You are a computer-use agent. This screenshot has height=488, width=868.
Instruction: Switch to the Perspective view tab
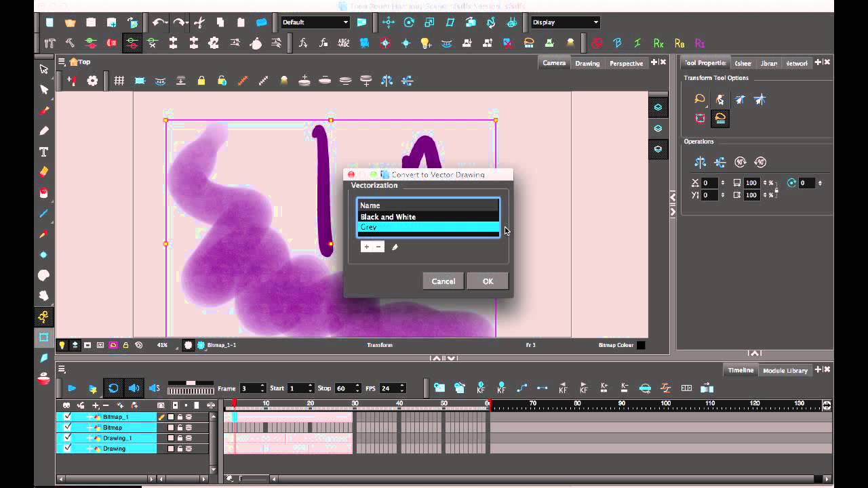click(x=626, y=63)
